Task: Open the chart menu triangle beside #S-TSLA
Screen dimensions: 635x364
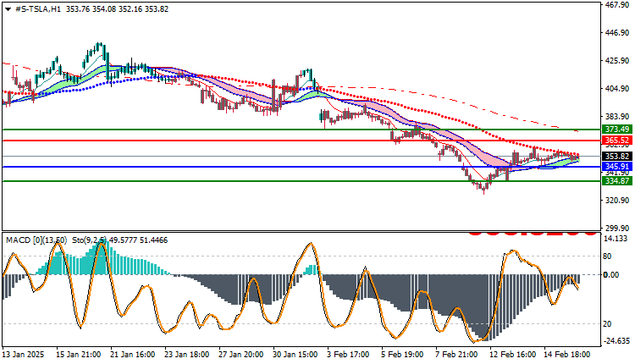Action: click(8, 9)
